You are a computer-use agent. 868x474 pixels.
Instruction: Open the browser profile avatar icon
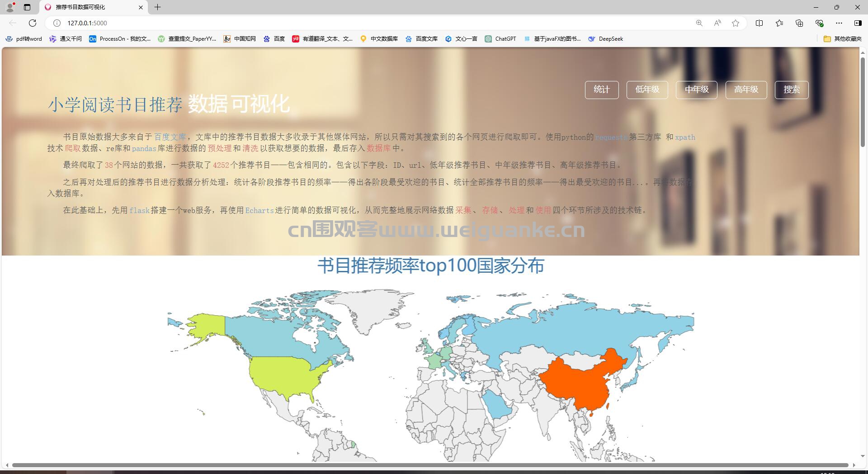10,7
